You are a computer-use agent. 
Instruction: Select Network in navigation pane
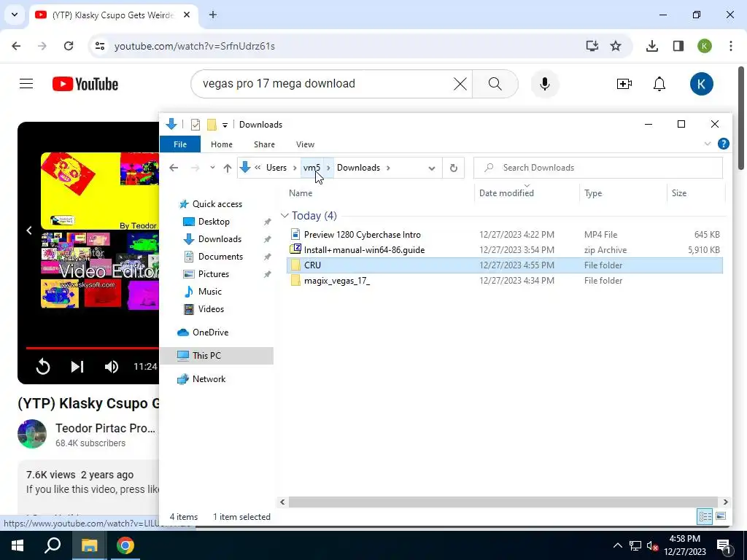209,379
